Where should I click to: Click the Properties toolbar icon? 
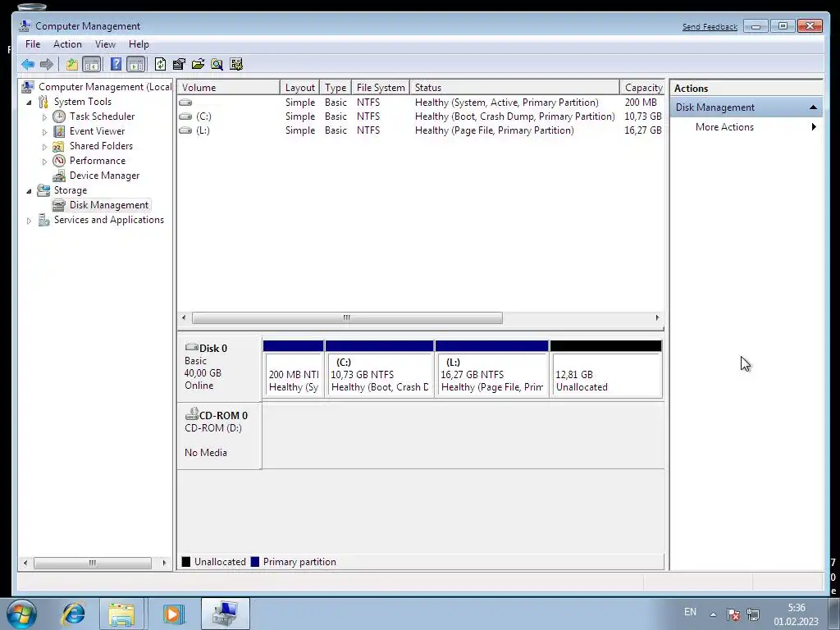tap(179, 64)
